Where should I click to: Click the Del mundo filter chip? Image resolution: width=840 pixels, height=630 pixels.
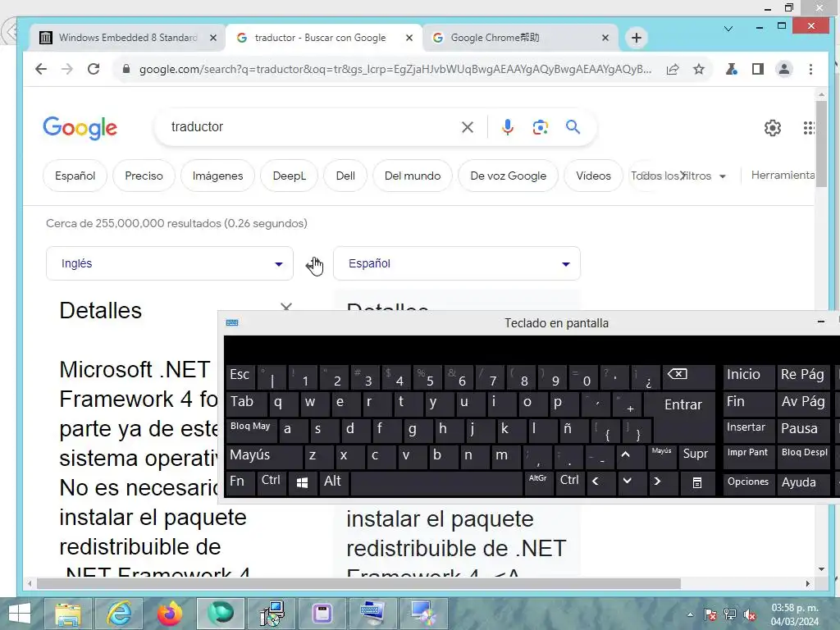[x=413, y=176]
